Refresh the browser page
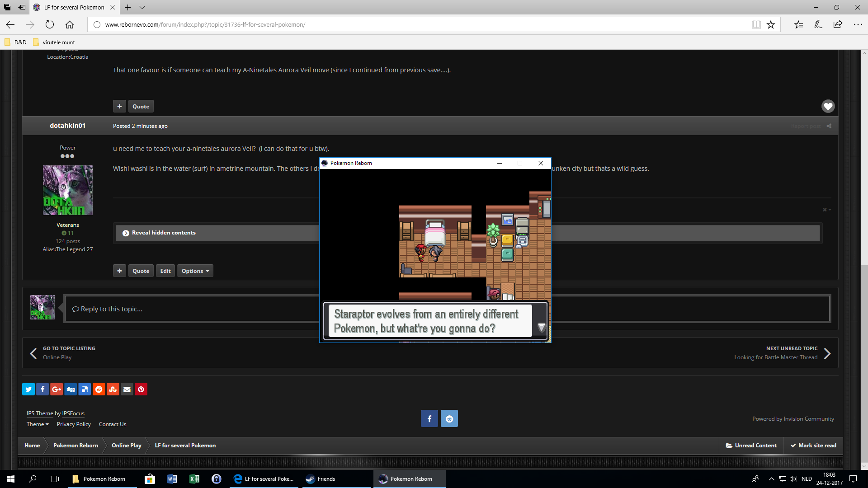The height and width of the screenshot is (488, 868). 50,24
